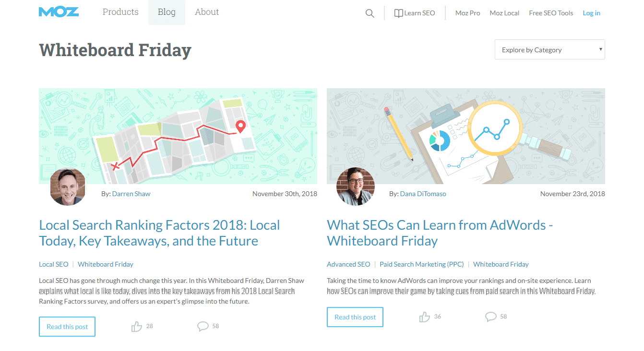Open the About menu
This screenshot has width=644, height=351.
click(x=207, y=12)
